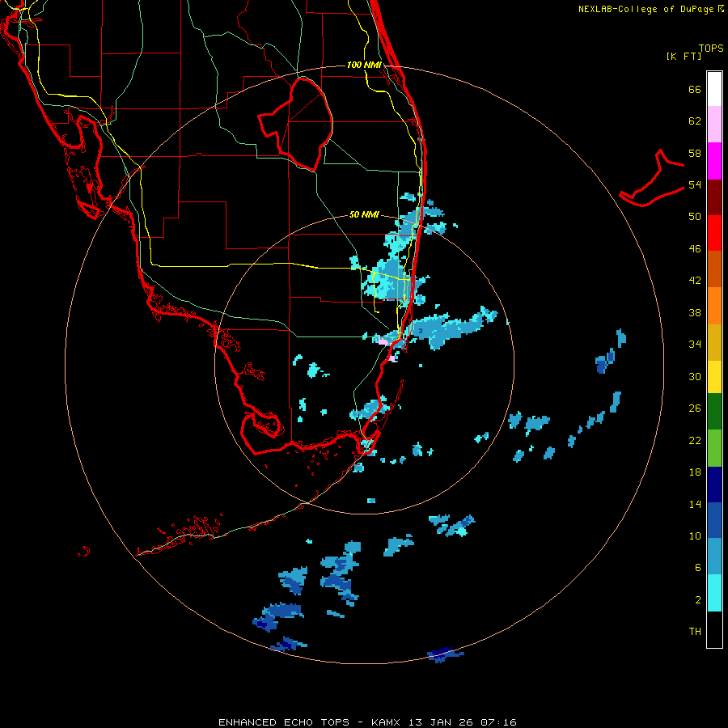Click the ENHANCED ECHO TOPS caption at the bottom
The image size is (728, 728).
pos(367,722)
